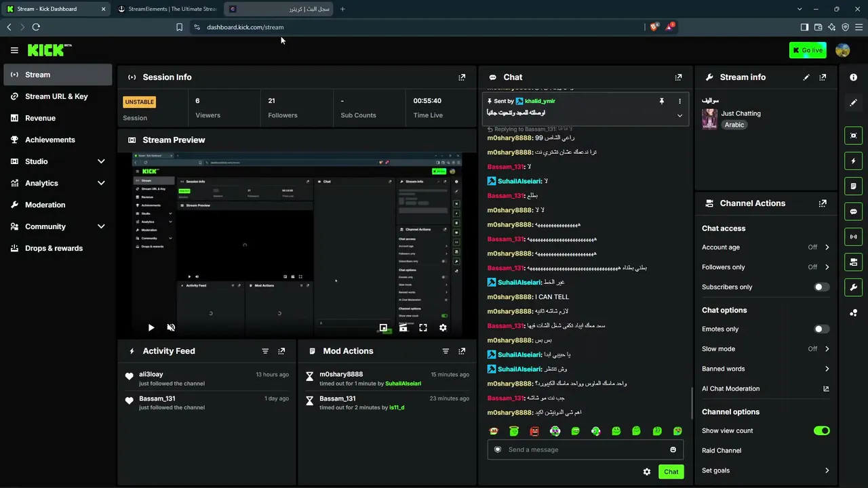
Task: Toggle the Stream info wrench icon in the right sidebar
Action: (853, 287)
